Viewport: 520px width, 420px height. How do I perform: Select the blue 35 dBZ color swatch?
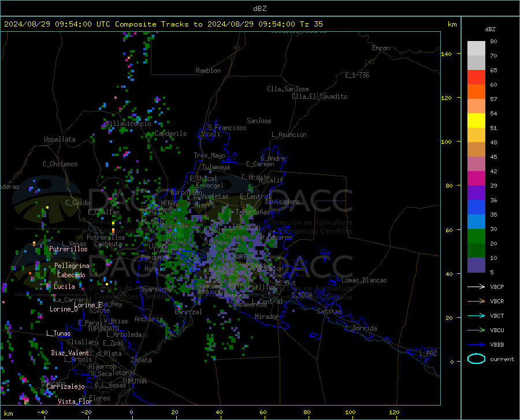[476, 207]
